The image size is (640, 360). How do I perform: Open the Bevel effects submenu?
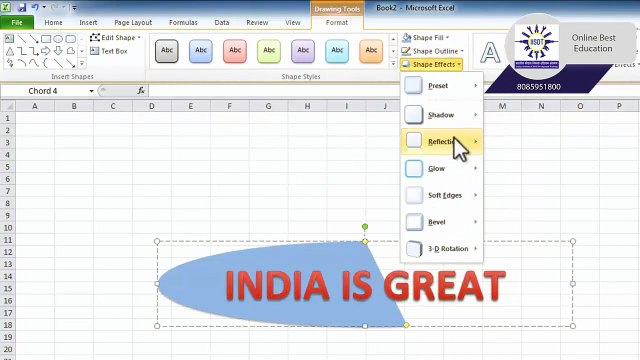(442, 222)
